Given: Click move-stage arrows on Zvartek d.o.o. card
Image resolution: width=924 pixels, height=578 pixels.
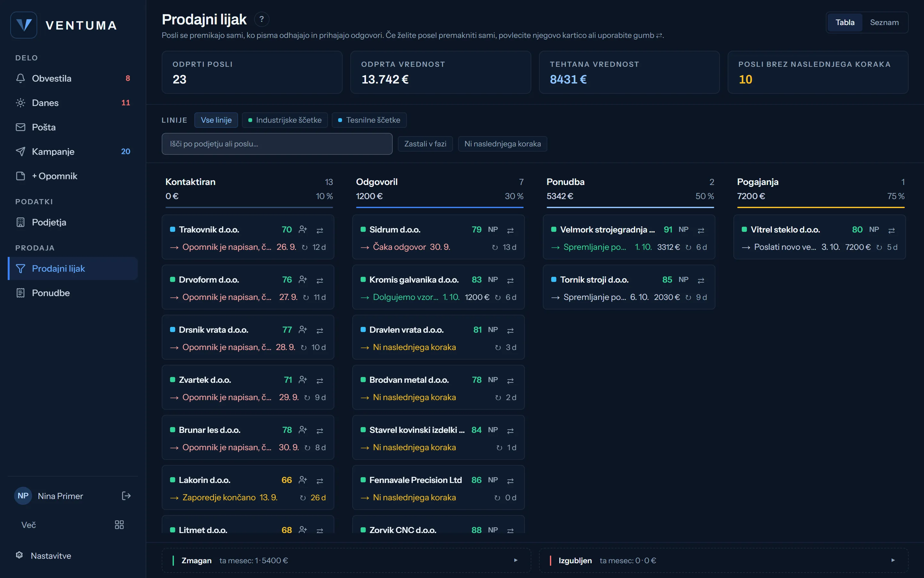Looking at the screenshot, I should point(320,381).
